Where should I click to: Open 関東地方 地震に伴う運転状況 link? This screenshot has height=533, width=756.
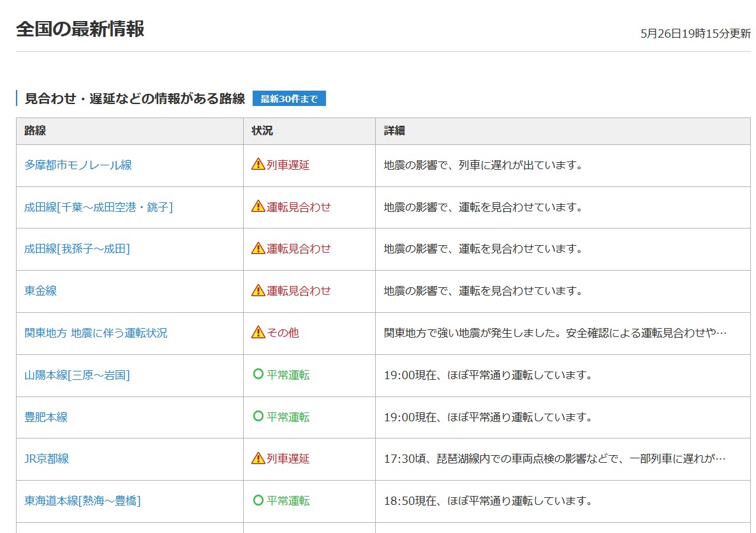[x=96, y=333]
